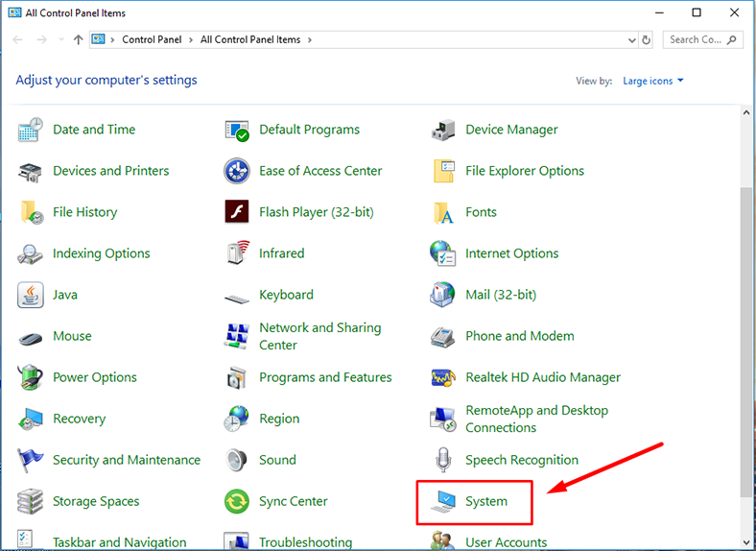
Task: Open the Infrared icon
Action: (238, 252)
